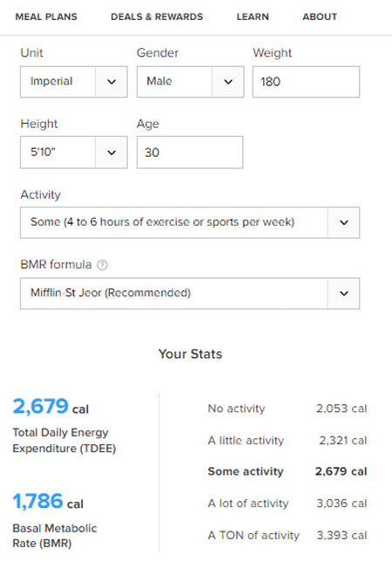Click the chevron arrow in Gender field
This screenshot has height=575, width=392.
228,82
